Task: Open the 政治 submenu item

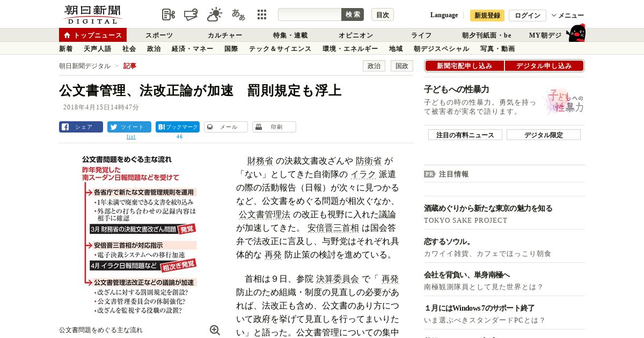Action: pos(153,48)
